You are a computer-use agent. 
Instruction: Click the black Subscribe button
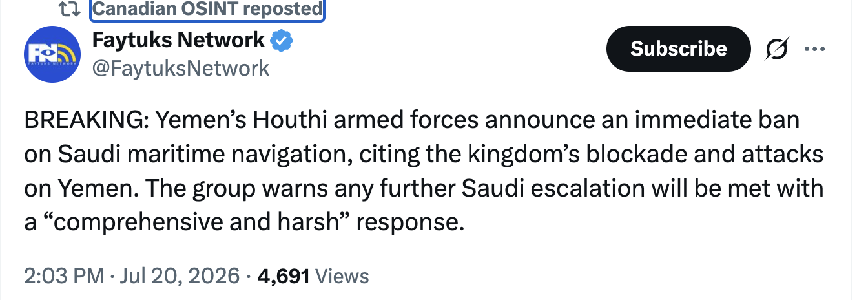pyautogui.click(x=678, y=48)
